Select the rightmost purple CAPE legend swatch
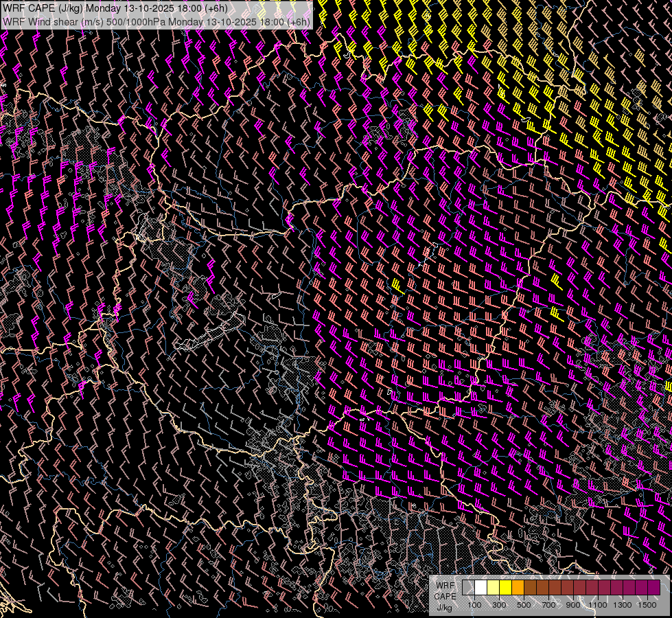 coord(653,587)
